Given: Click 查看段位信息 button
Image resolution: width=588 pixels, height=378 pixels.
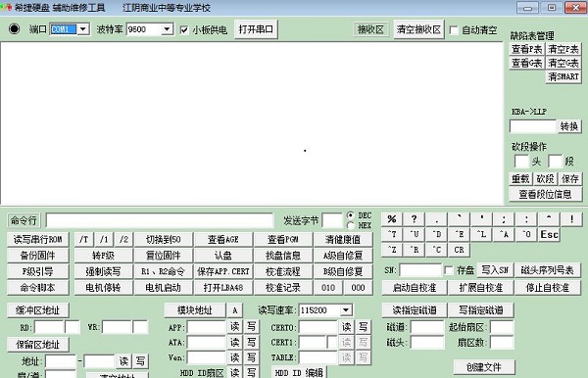Looking at the screenshot, I should point(545,194).
